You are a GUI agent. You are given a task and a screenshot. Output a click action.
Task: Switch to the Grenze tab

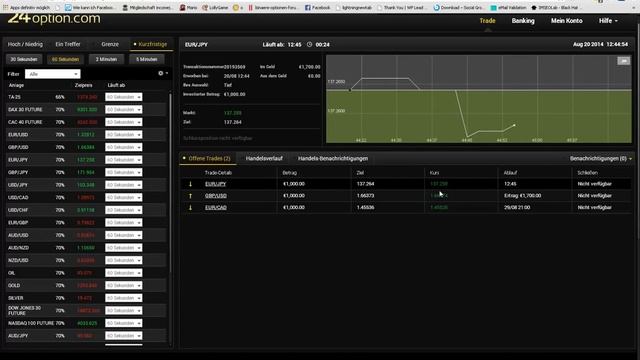(x=110, y=44)
